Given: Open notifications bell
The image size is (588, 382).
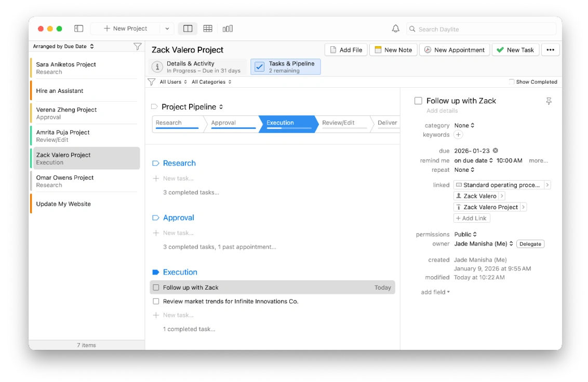Looking at the screenshot, I should click(x=396, y=29).
